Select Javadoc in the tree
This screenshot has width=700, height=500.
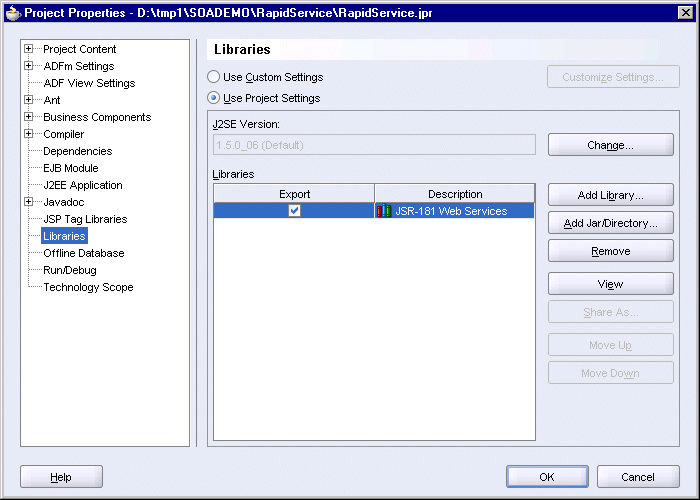pyautogui.click(x=63, y=202)
